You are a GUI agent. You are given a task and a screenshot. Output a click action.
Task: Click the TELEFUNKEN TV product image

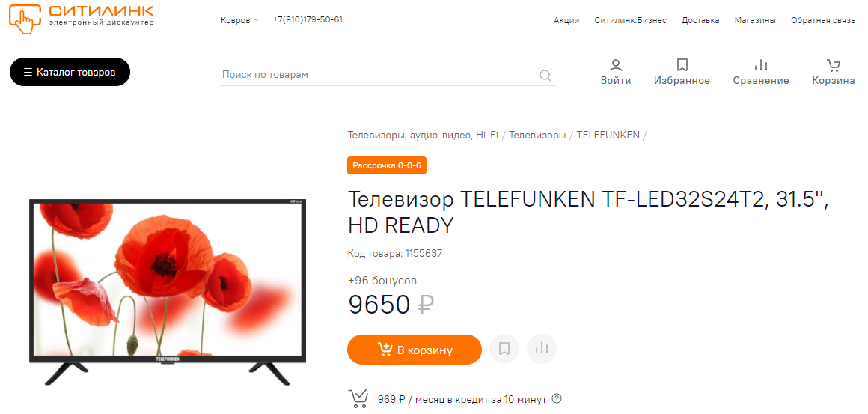167,292
